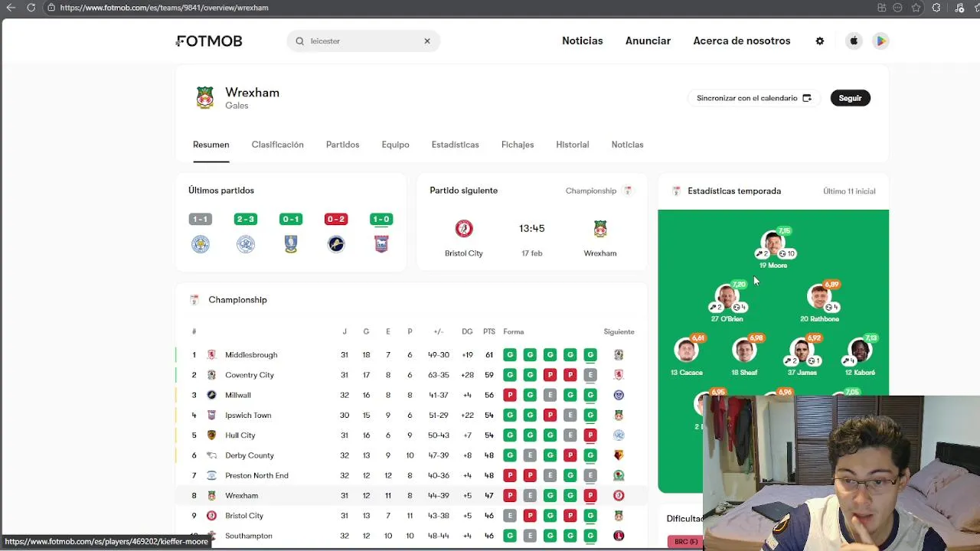Open Acerca de nosotros link
This screenshot has width=980, height=551.
tap(742, 41)
